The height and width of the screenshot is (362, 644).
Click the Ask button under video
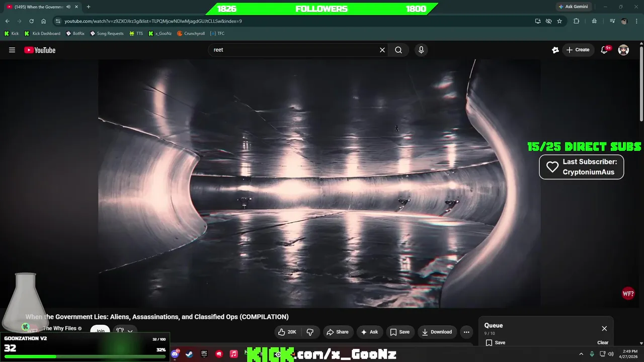(369, 332)
